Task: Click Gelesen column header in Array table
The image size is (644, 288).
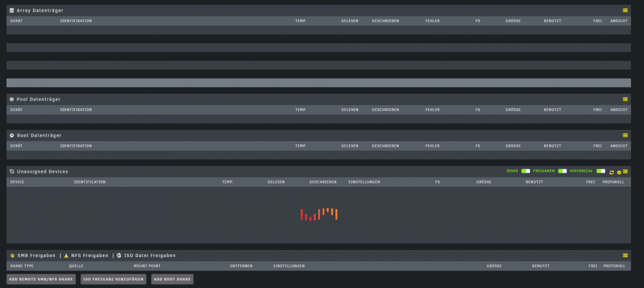Action: point(350,21)
